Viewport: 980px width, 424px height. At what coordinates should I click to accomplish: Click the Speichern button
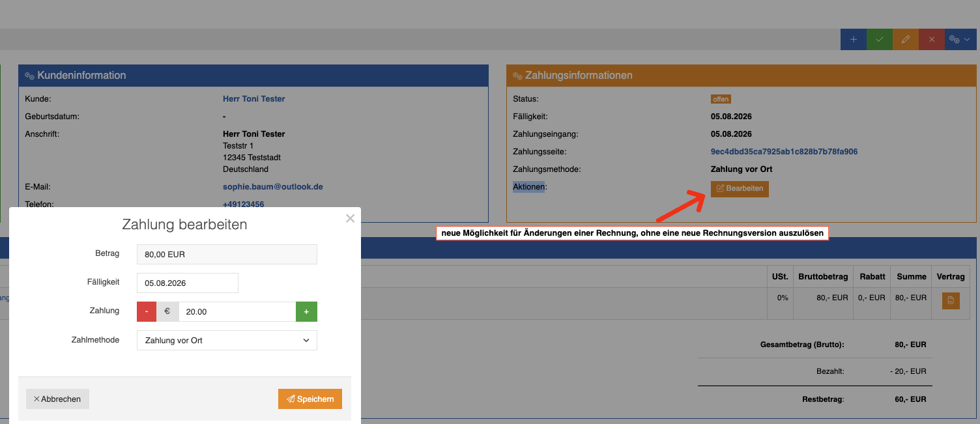(x=310, y=399)
